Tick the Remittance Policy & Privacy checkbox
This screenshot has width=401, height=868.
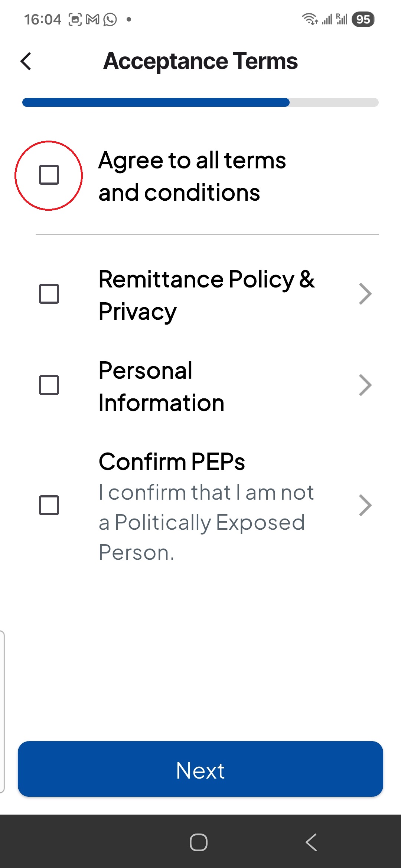click(49, 294)
